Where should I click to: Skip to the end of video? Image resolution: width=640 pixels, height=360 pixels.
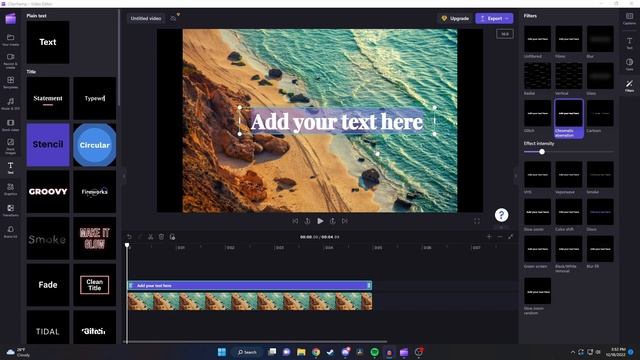click(x=345, y=221)
